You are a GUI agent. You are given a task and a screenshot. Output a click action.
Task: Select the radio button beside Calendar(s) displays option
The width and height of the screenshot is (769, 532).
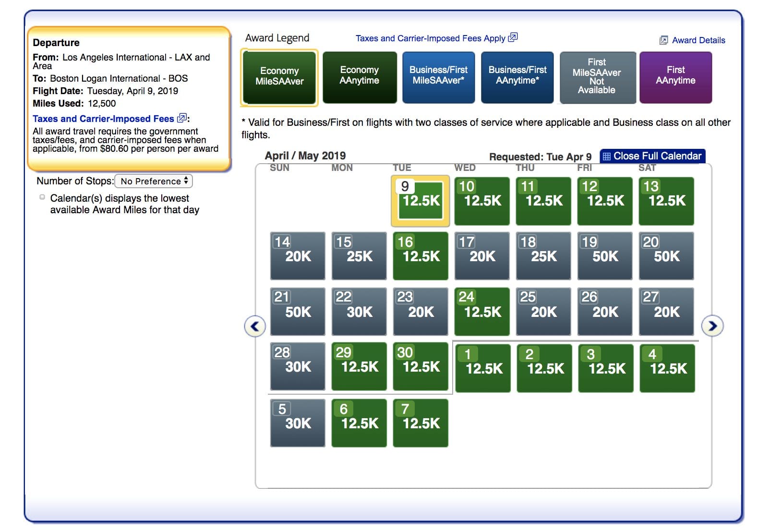coord(41,196)
